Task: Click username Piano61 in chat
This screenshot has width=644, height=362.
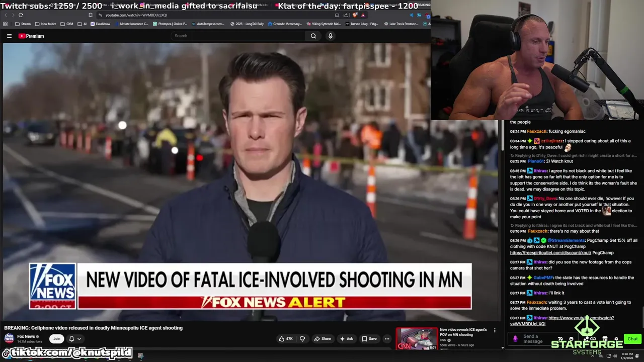Action: click(536, 161)
